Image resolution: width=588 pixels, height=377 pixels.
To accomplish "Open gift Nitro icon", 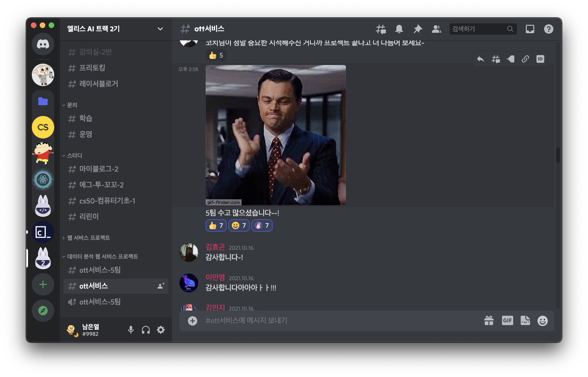I will coord(489,320).
